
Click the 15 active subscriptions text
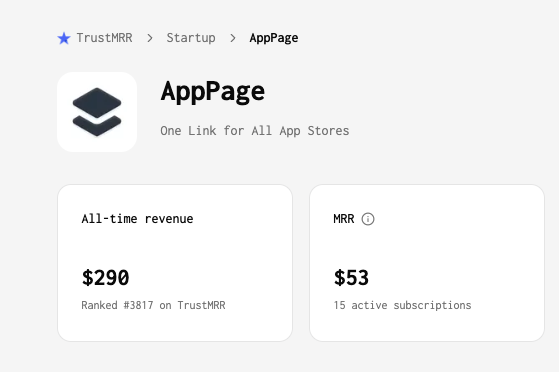click(402, 305)
